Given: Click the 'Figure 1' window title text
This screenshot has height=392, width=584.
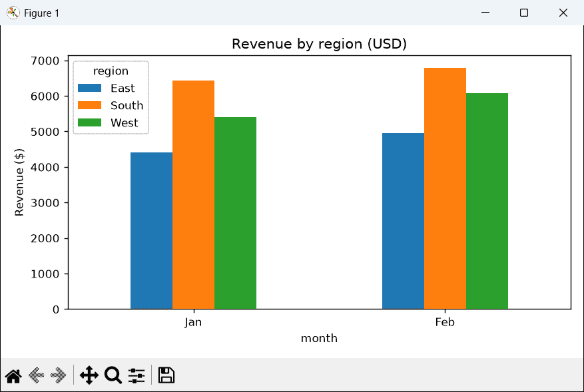Looking at the screenshot, I should click(41, 13).
